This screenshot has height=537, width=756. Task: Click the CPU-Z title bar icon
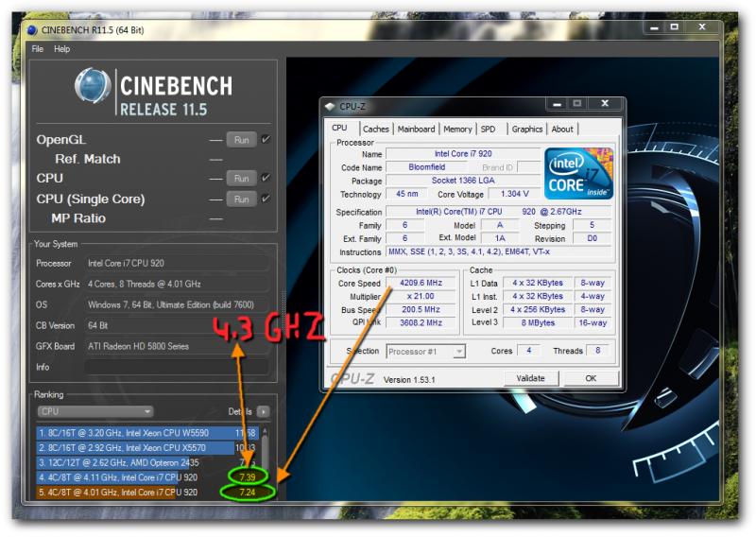click(x=330, y=106)
